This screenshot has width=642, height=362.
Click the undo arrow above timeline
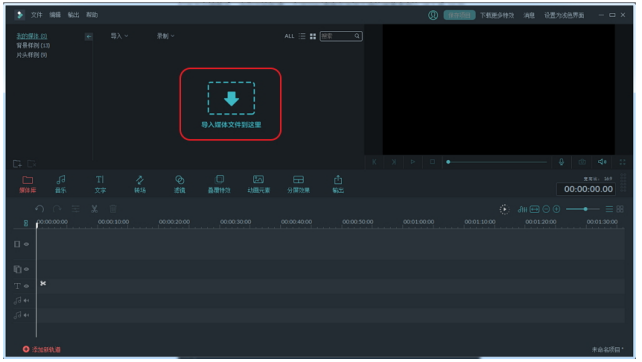[39, 209]
